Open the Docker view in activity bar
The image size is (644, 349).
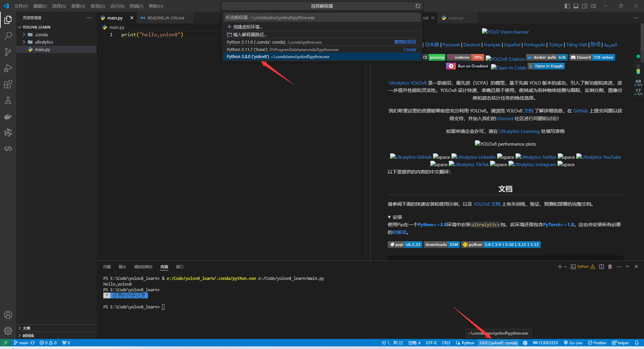pos(8,116)
